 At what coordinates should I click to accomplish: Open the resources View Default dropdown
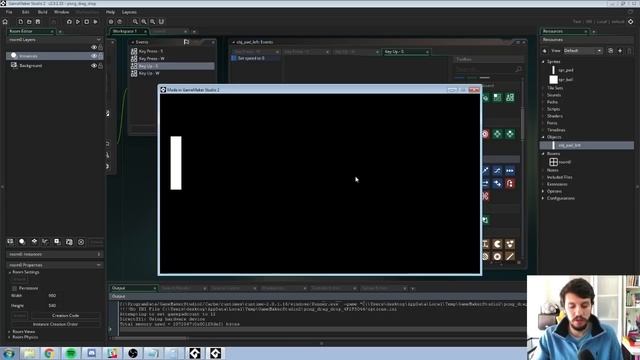point(582,51)
